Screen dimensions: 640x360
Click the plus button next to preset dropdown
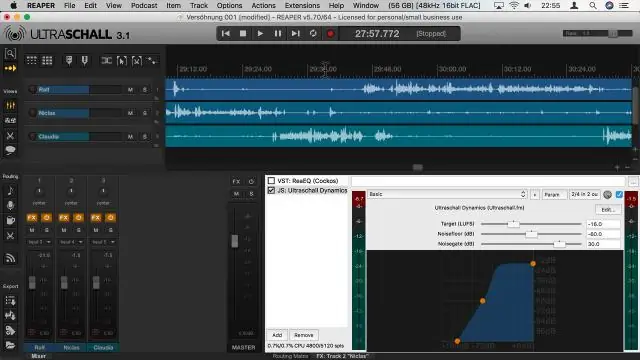[x=535, y=195]
